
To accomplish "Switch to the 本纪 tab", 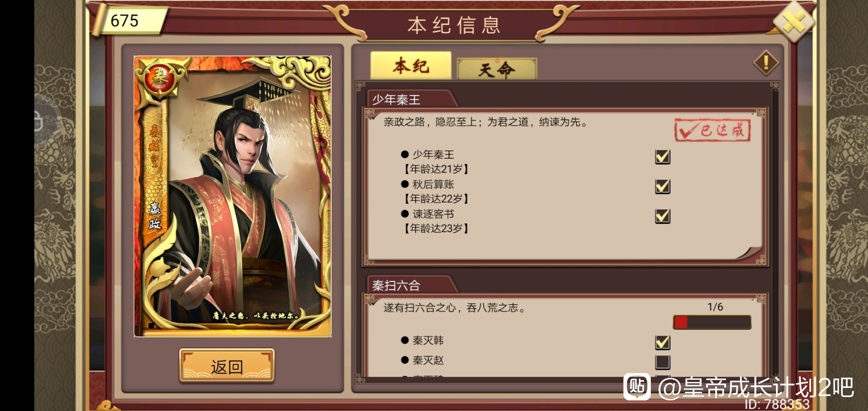I will click(411, 66).
